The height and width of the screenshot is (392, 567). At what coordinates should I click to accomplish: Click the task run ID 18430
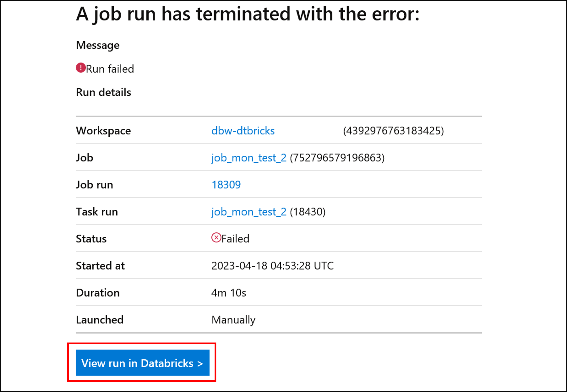pos(308,212)
